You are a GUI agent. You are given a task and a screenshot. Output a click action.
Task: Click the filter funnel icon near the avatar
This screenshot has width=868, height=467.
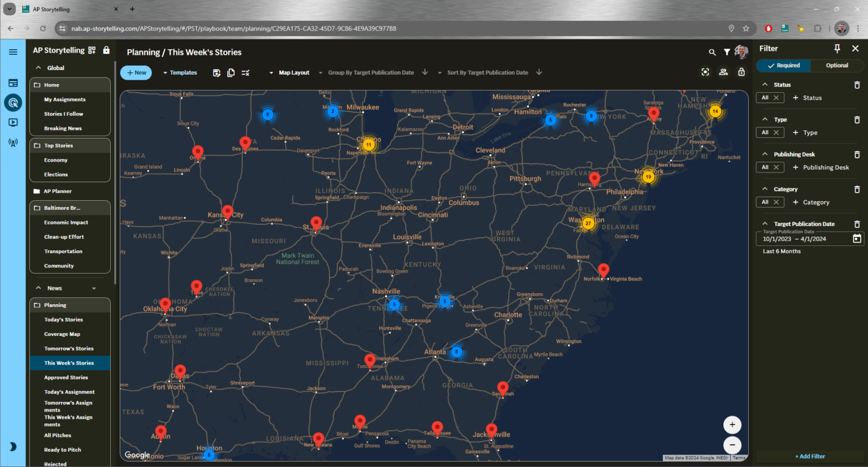pyautogui.click(x=727, y=51)
